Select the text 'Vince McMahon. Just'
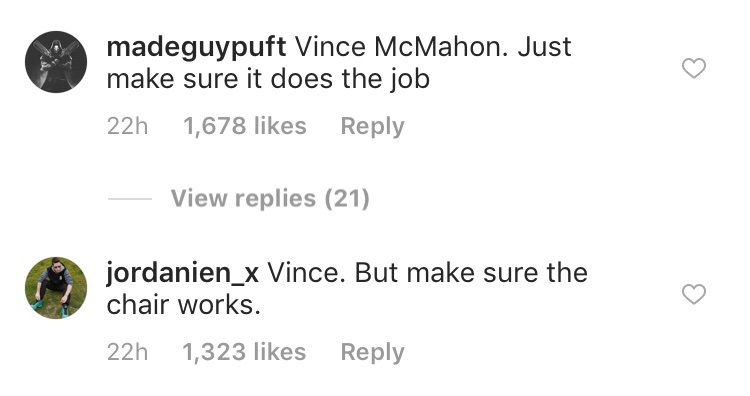 click(x=433, y=47)
